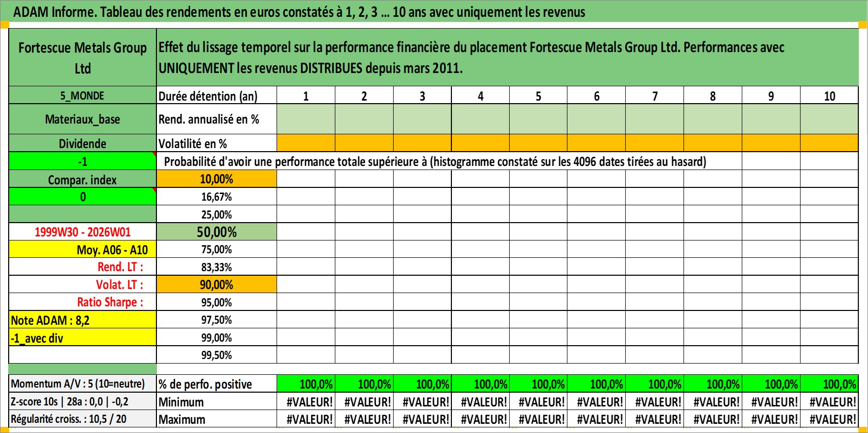Select the 'Durée détention (an)' label

(217, 95)
